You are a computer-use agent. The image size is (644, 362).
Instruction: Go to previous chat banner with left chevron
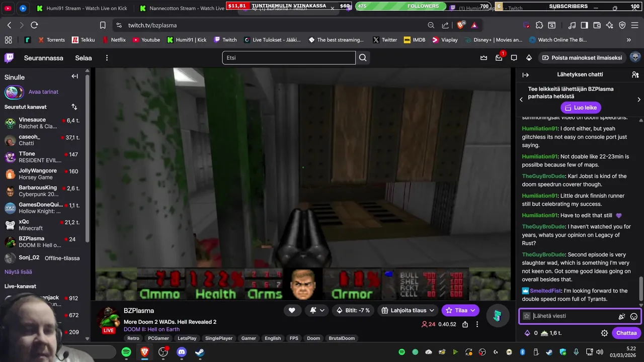click(x=521, y=100)
